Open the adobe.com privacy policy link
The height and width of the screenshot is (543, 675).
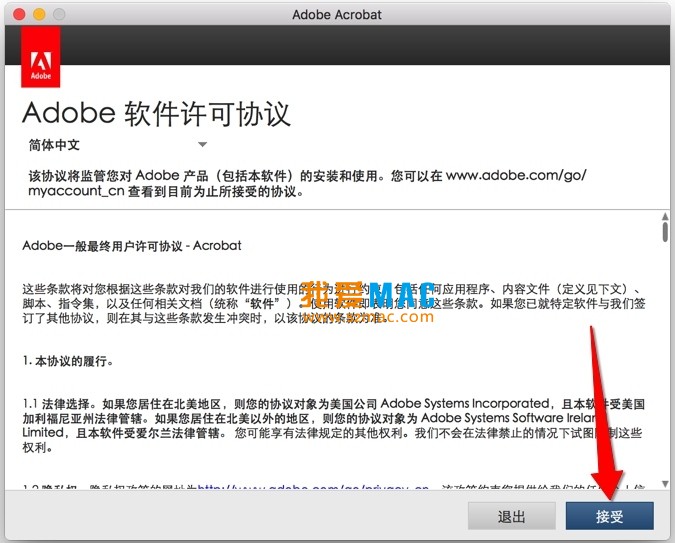tap(313, 487)
